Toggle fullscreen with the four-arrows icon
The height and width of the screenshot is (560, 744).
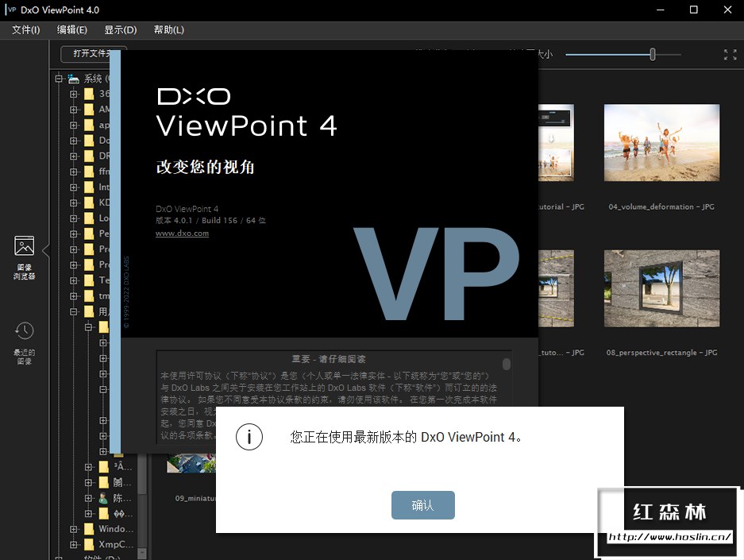click(x=731, y=55)
